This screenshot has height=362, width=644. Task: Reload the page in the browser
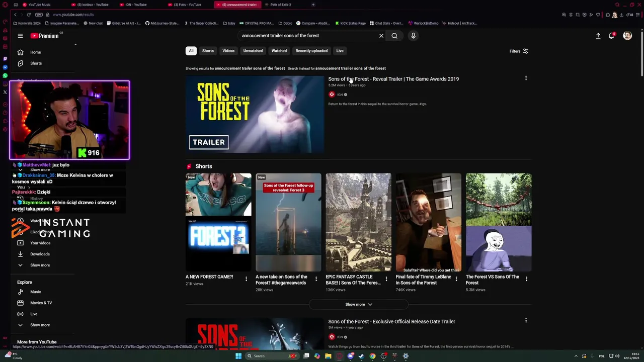click(29, 15)
